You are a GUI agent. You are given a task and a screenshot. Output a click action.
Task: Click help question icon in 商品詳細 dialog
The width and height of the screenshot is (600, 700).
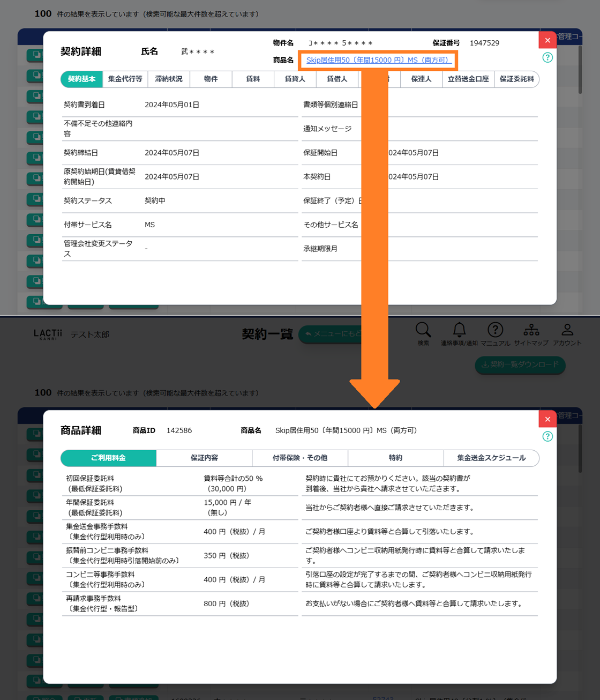tap(547, 436)
